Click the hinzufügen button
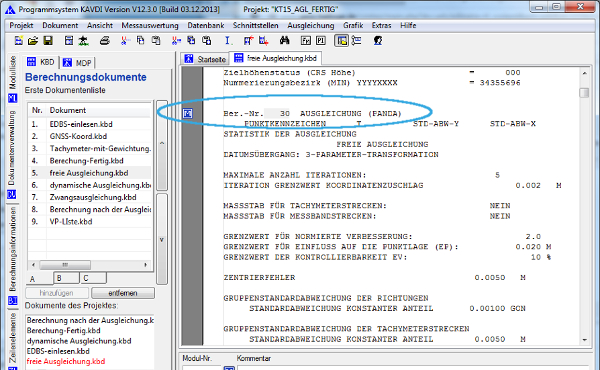 tap(57, 293)
